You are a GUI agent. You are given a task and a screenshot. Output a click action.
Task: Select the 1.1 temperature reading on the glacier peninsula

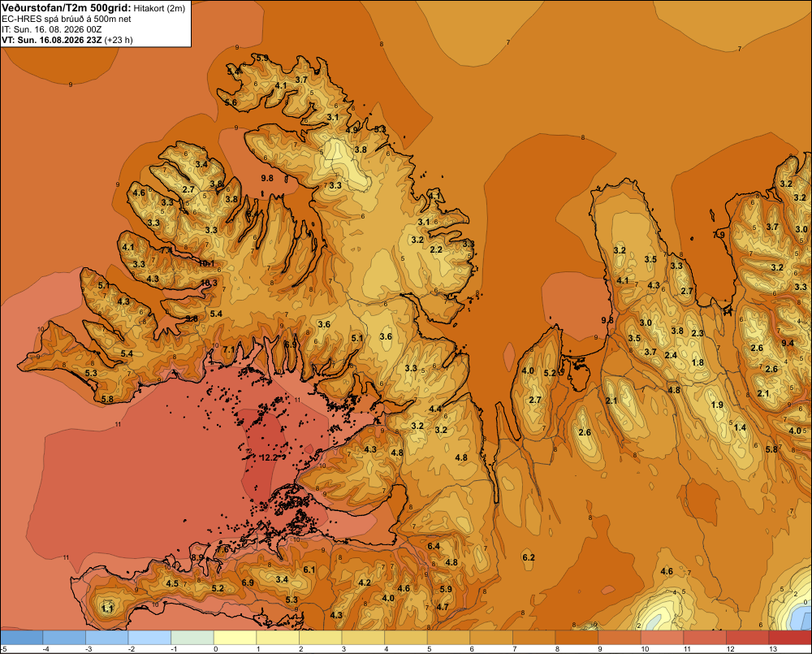coord(107,609)
